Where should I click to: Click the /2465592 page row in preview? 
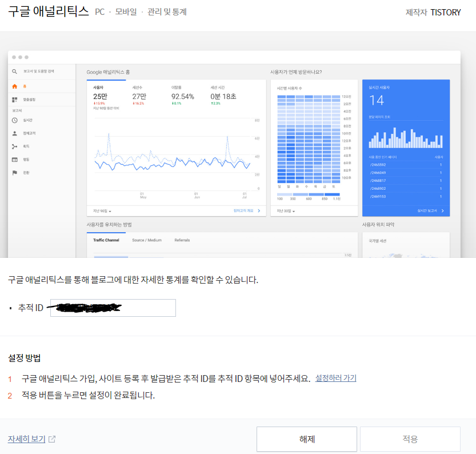pos(406,165)
